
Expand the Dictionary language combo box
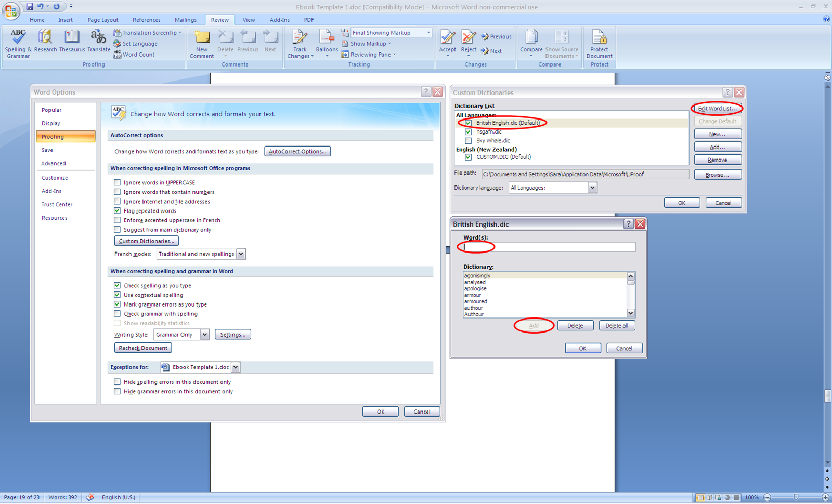(x=592, y=188)
